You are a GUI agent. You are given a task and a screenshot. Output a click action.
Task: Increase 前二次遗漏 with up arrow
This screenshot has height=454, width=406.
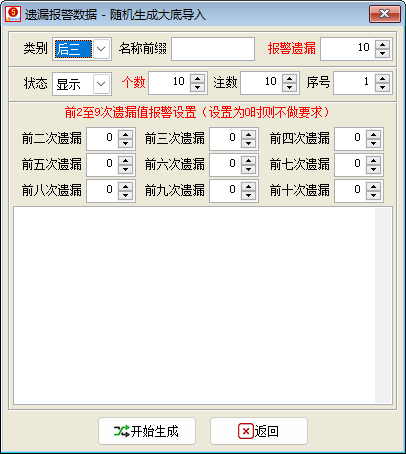pos(125,135)
